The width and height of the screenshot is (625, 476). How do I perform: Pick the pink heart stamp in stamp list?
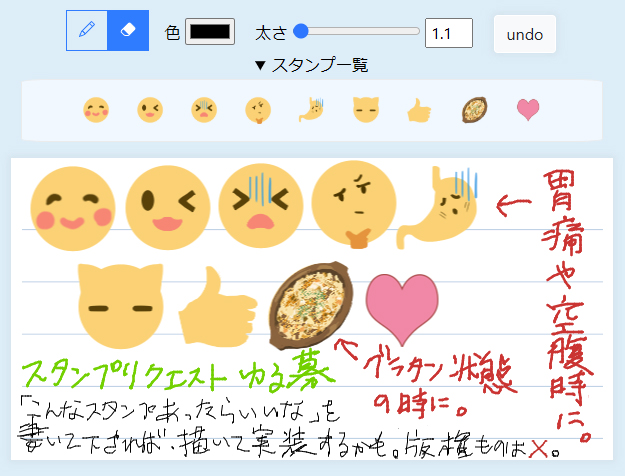tap(528, 110)
